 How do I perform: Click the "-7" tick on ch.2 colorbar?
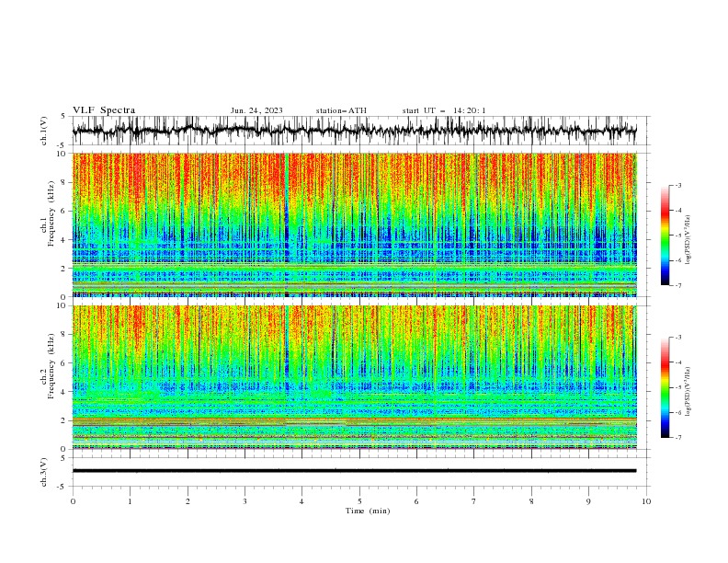(x=678, y=438)
